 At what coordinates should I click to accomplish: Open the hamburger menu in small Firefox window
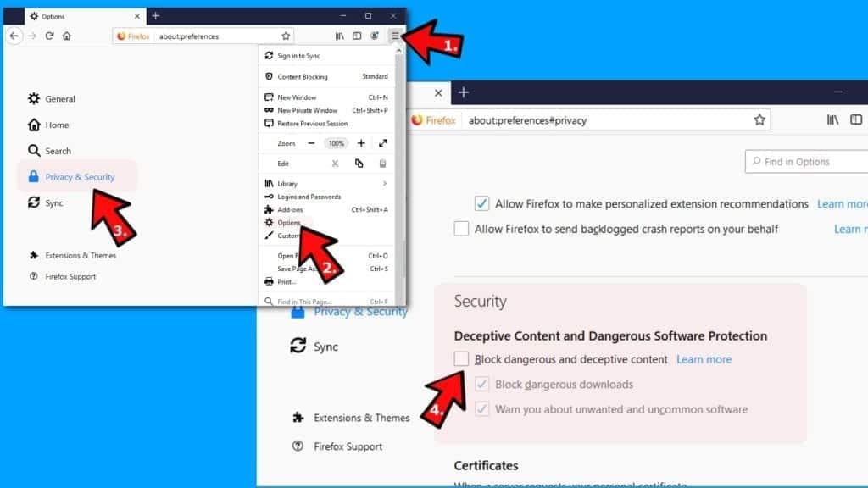(x=395, y=36)
